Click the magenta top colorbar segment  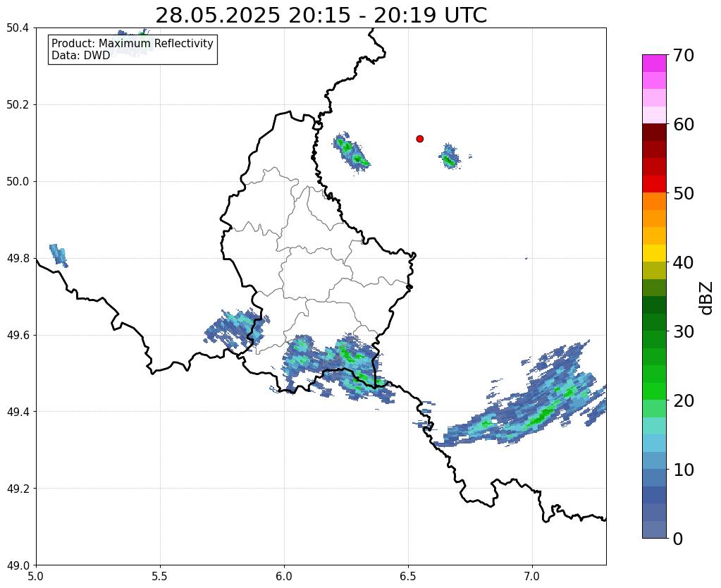pyautogui.click(x=654, y=63)
